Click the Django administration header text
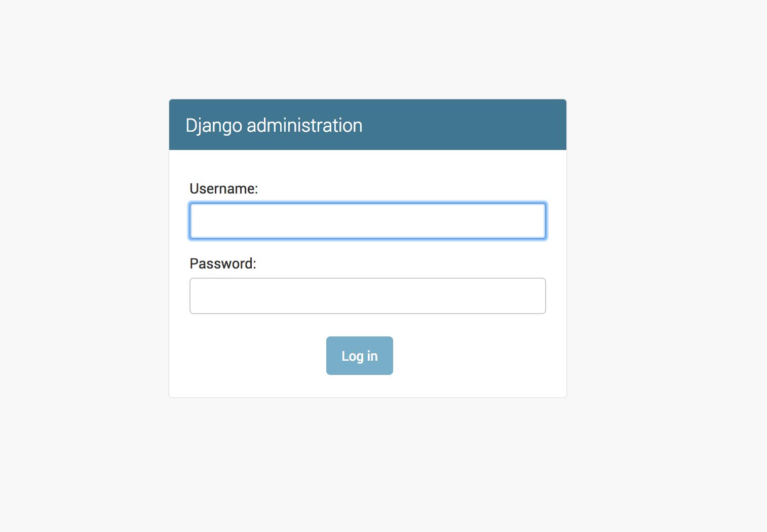The width and height of the screenshot is (767, 532). pyautogui.click(x=274, y=125)
